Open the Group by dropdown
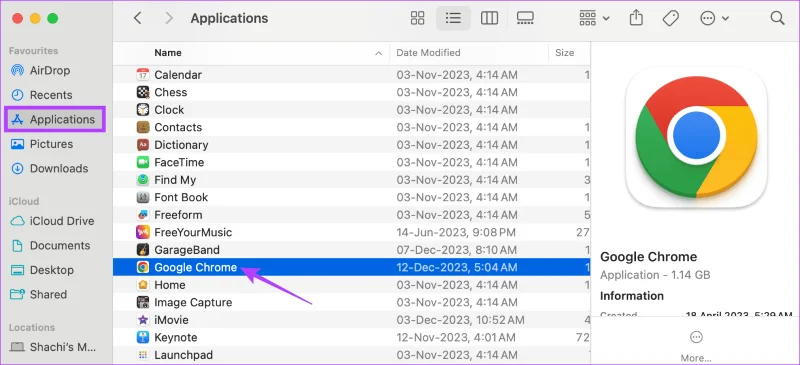The image size is (800, 365). click(x=594, y=18)
